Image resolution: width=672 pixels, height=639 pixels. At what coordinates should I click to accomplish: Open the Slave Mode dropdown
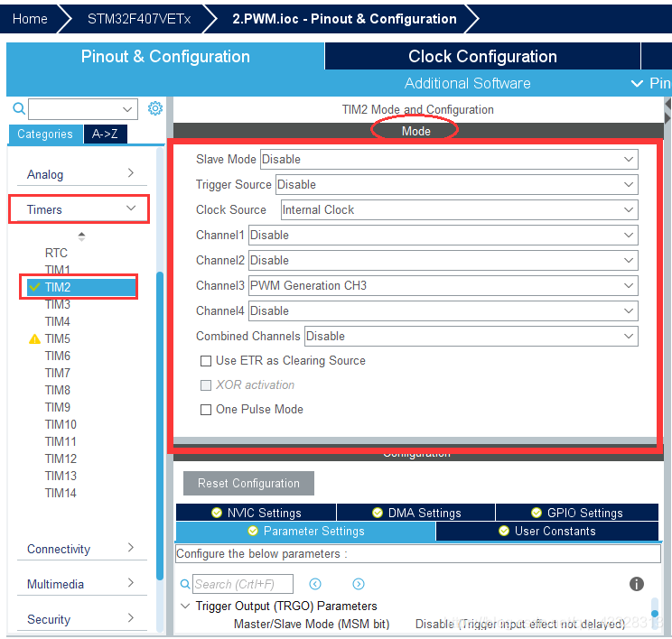tap(449, 160)
